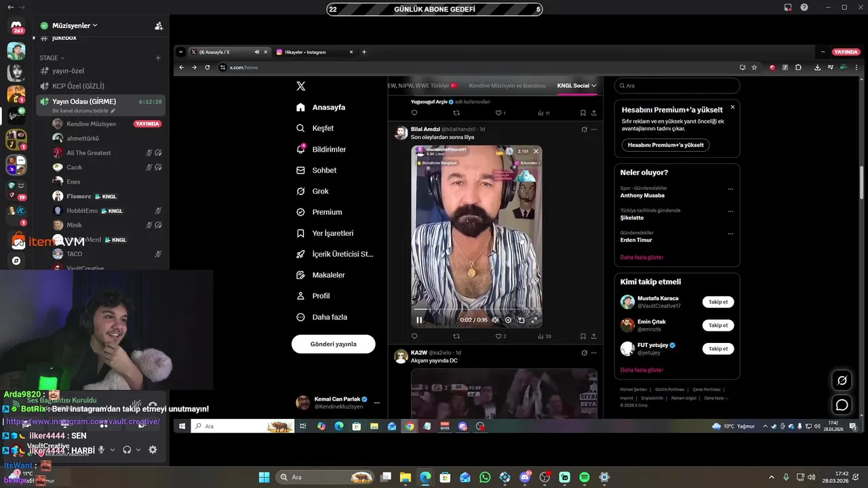This screenshot has width=868, height=488.
Task: Open floating chat messages button
Action: point(842,405)
